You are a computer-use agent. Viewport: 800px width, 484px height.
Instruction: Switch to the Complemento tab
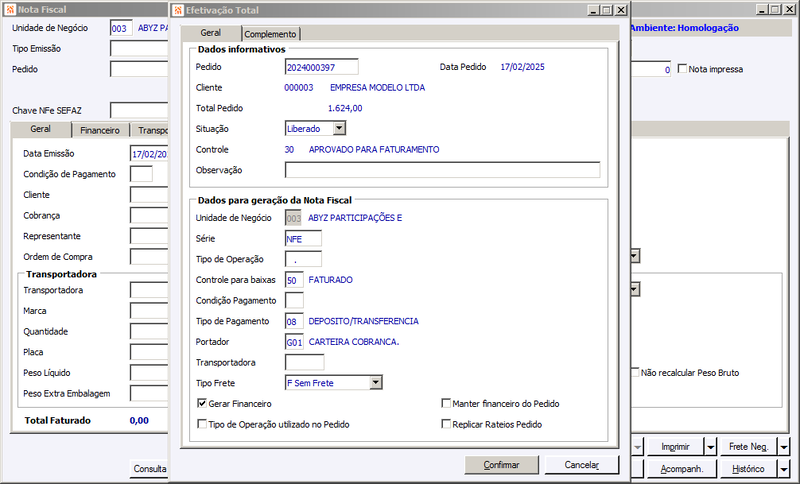pyautogui.click(x=270, y=34)
